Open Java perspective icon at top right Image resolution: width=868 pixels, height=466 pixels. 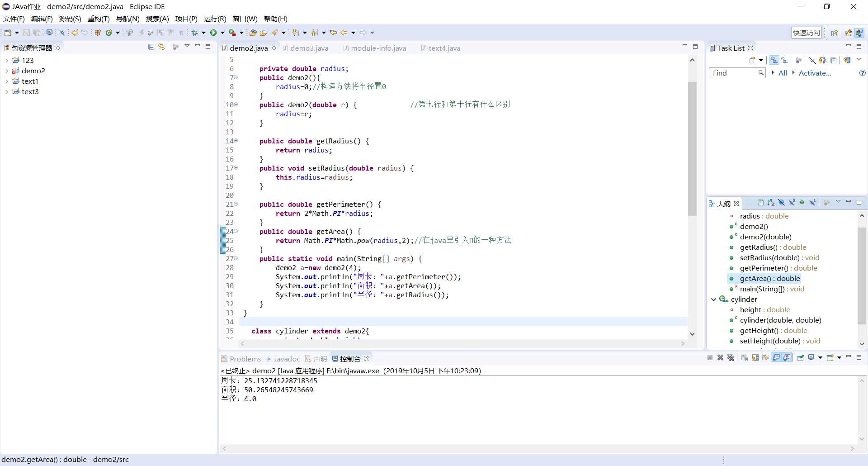[x=859, y=33]
